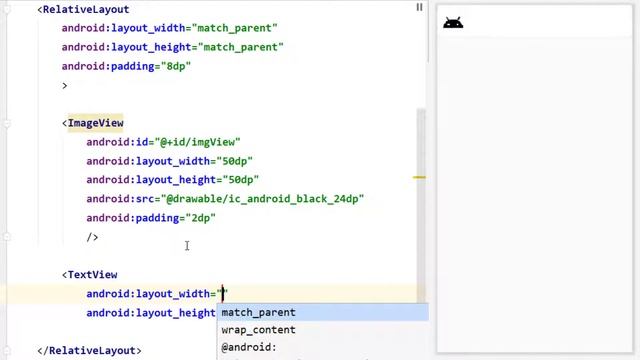Click the TextView android:layout_width attribute

click(148, 293)
